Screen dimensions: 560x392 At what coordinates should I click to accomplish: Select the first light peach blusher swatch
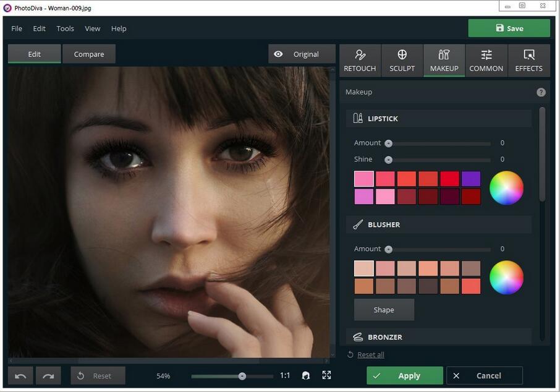tap(364, 268)
